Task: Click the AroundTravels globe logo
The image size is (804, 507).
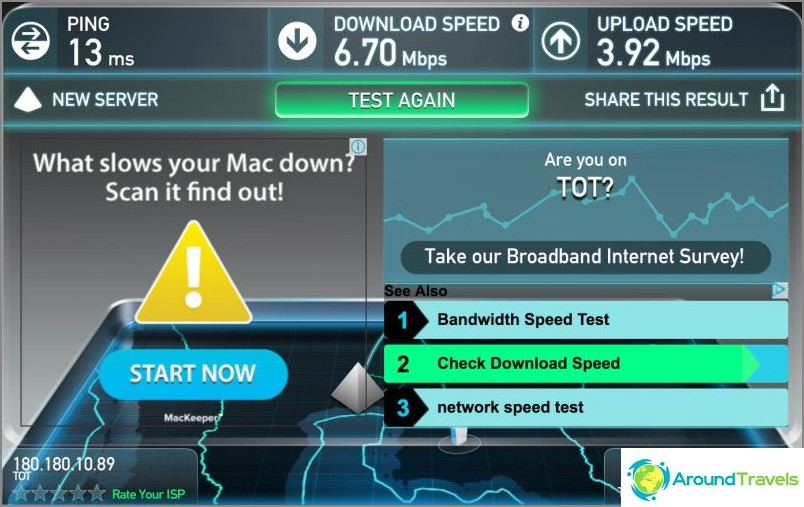Action: (x=648, y=479)
